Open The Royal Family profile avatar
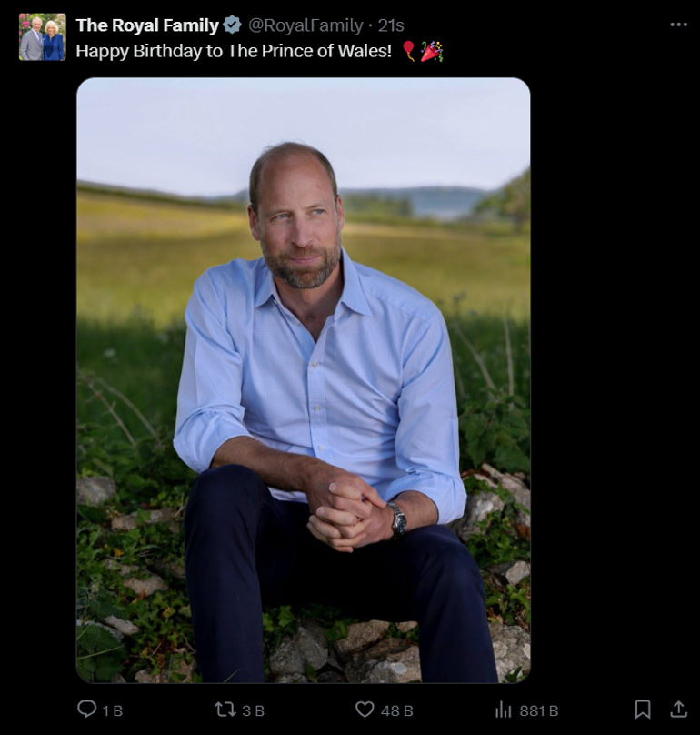Screen dimensions: 700x735 (x=42, y=36)
